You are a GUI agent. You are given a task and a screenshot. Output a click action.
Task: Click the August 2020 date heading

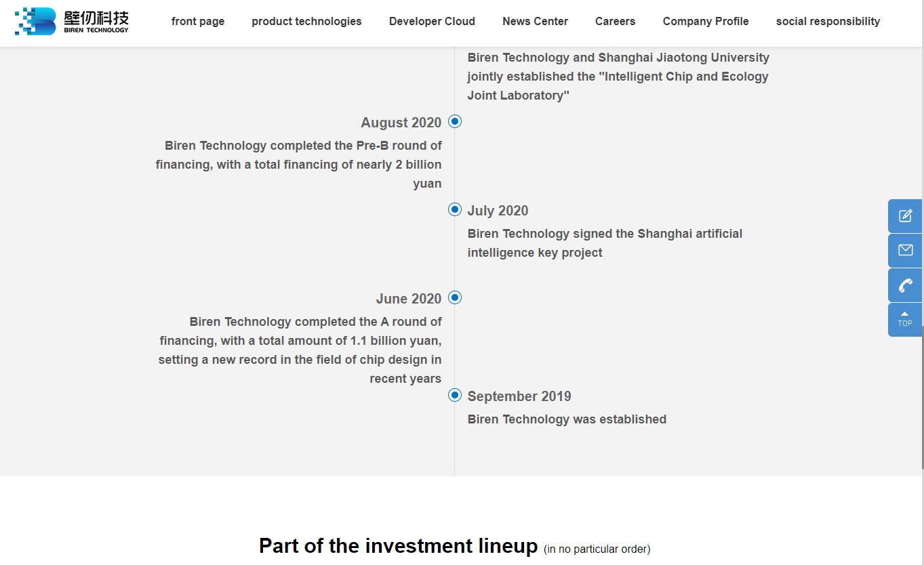pyautogui.click(x=401, y=123)
